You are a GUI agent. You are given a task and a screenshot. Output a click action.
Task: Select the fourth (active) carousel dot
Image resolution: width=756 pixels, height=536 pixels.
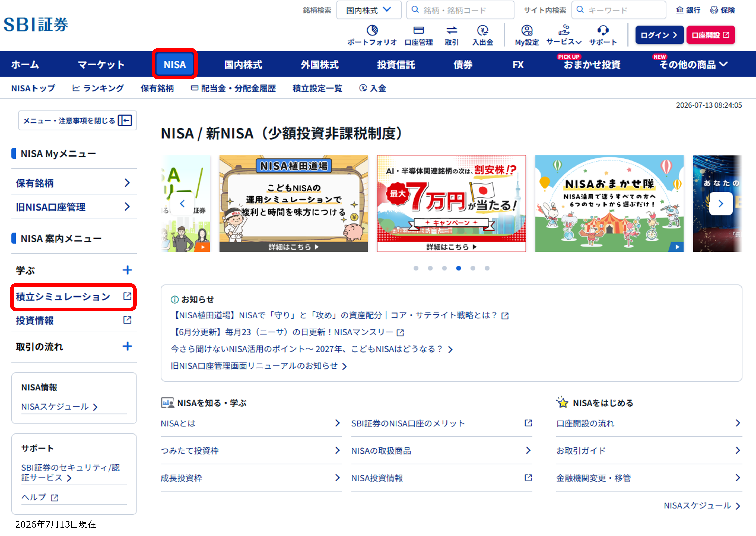point(458,268)
